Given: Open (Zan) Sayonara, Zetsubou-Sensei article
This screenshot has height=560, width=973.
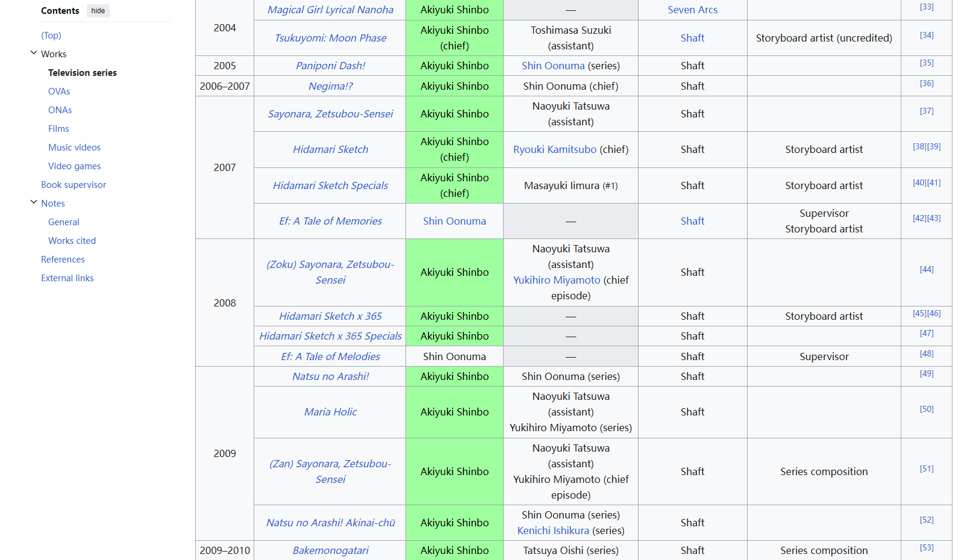Looking at the screenshot, I should 330,471.
